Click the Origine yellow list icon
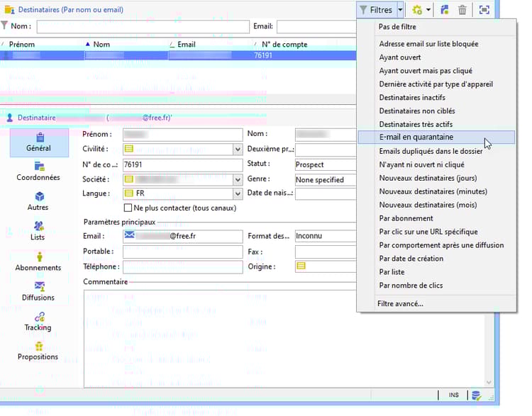 coord(301,266)
